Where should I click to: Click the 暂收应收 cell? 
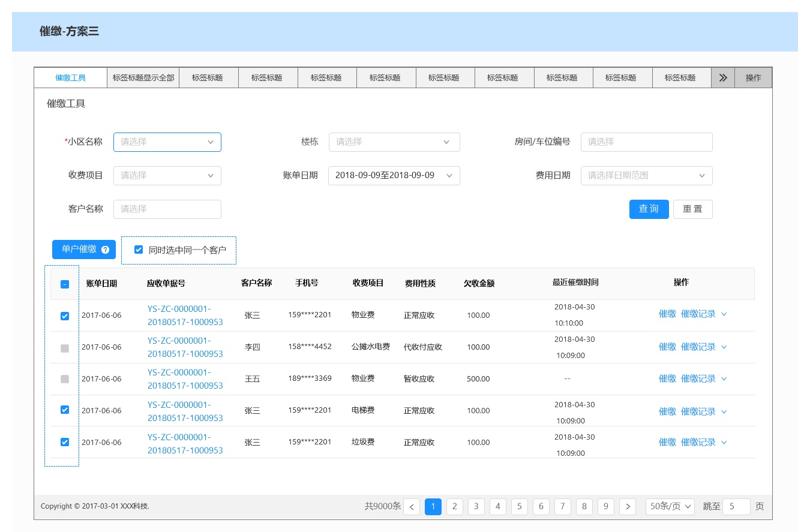tap(419, 379)
